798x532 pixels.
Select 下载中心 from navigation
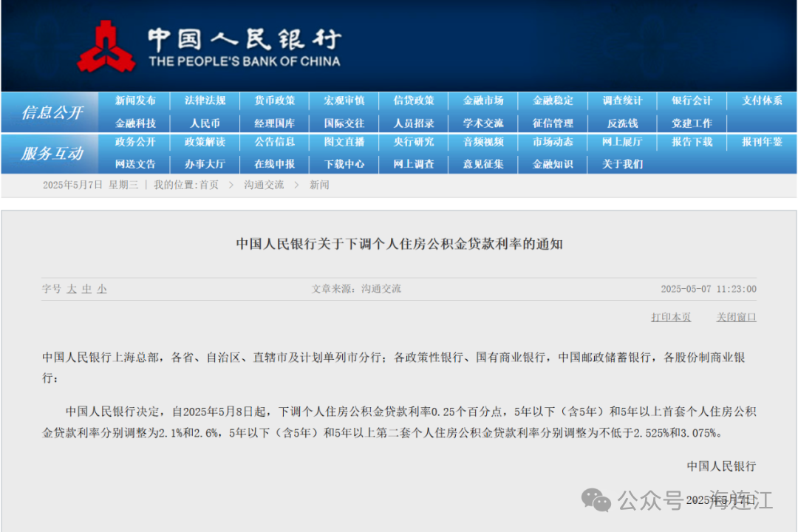coord(344,164)
